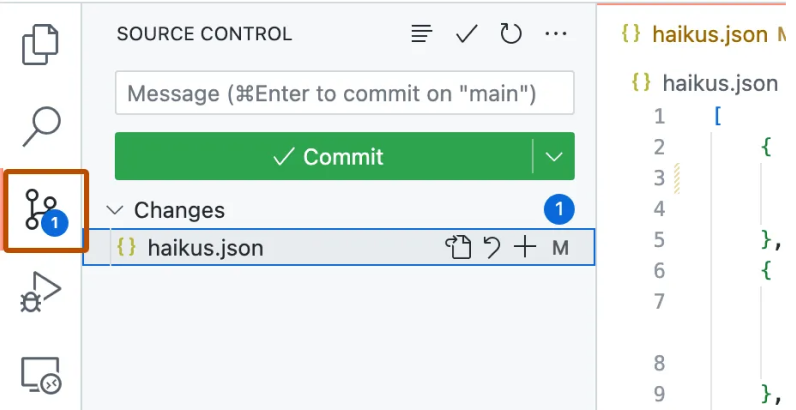Screen dimensions: 796x410
Task: Open the Source Control more actions menu
Action: tap(555, 34)
